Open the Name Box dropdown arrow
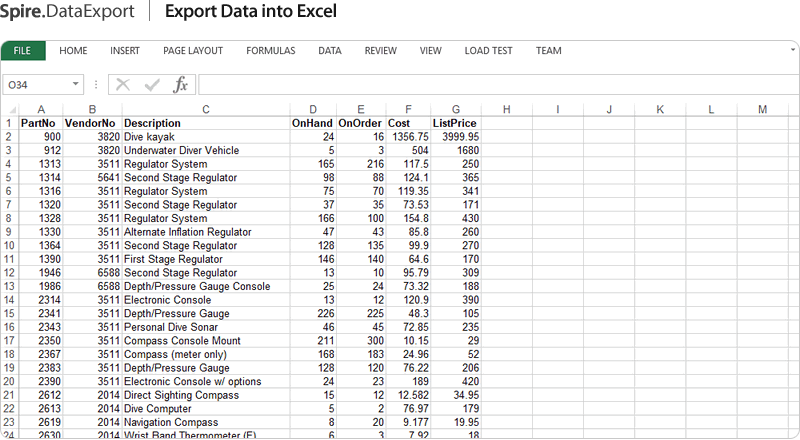 (x=76, y=84)
